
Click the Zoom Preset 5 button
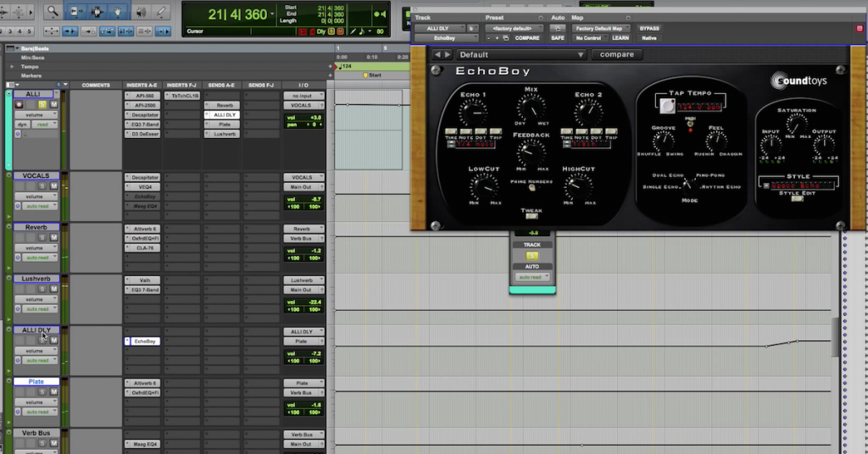[x=29, y=31]
